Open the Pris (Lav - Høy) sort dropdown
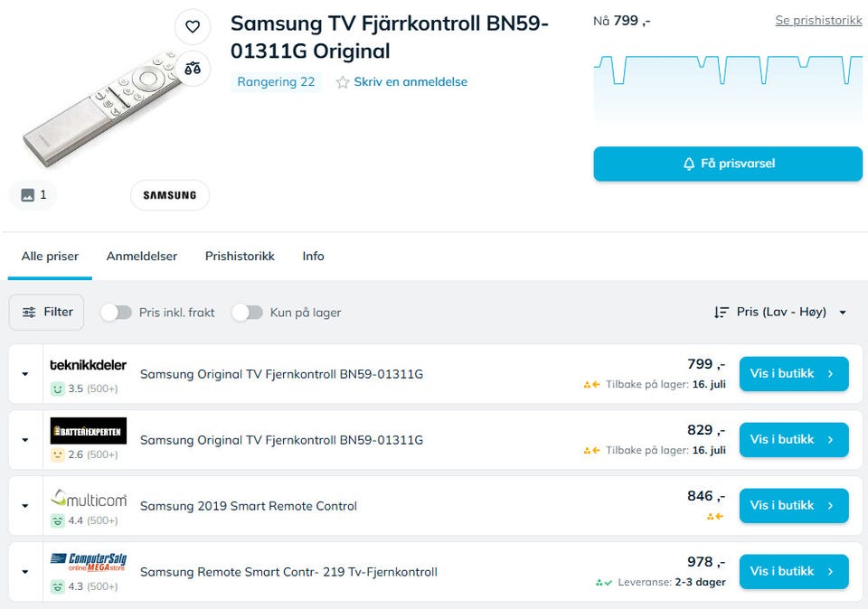The width and height of the screenshot is (868, 609). pos(780,313)
